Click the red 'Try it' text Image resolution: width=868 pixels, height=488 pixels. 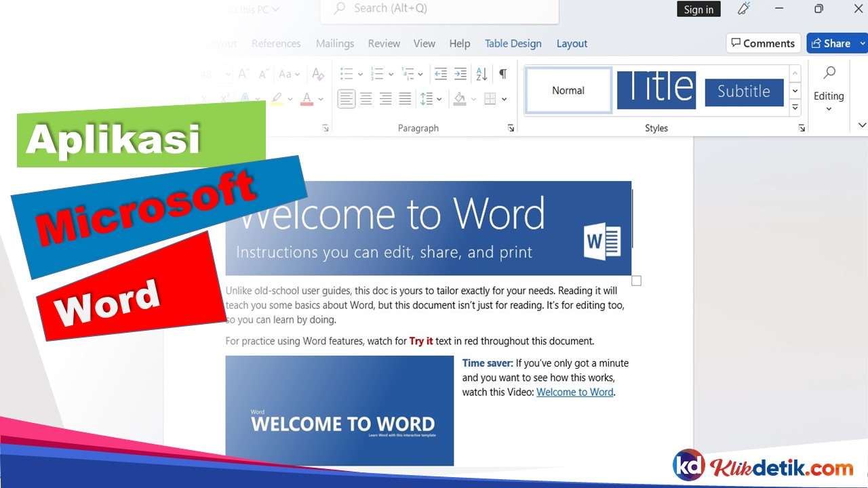point(421,341)
